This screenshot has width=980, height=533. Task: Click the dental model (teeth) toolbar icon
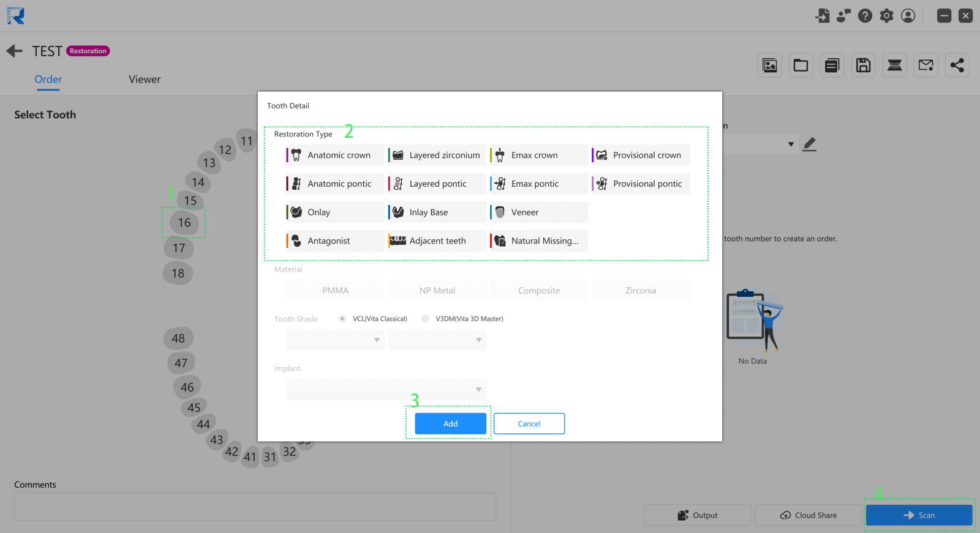[894, 65]
